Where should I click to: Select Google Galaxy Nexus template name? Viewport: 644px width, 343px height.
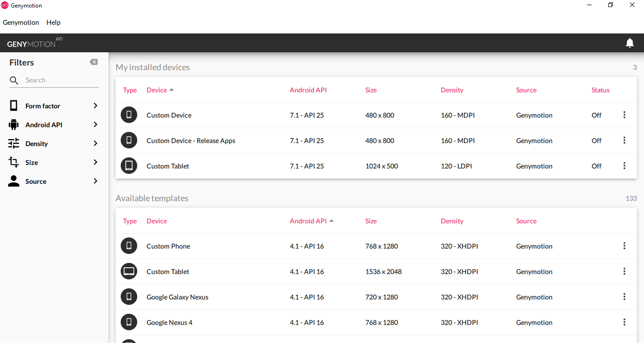177,297
